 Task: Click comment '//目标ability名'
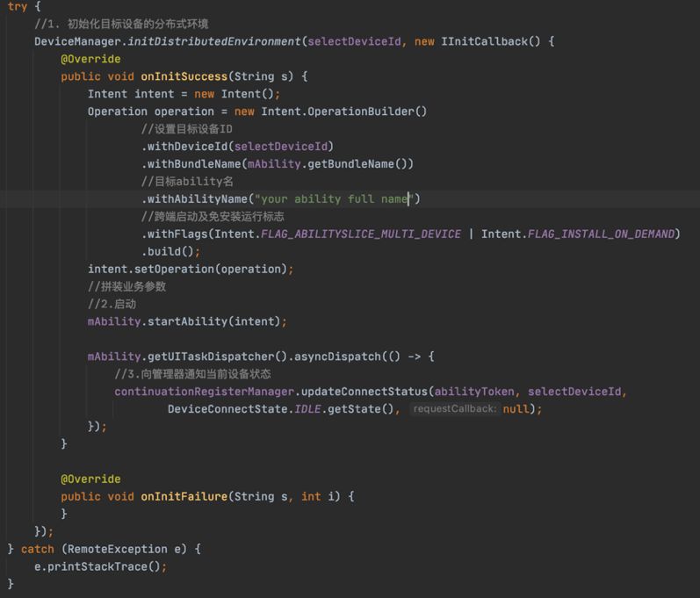click(x=187, y=182)
